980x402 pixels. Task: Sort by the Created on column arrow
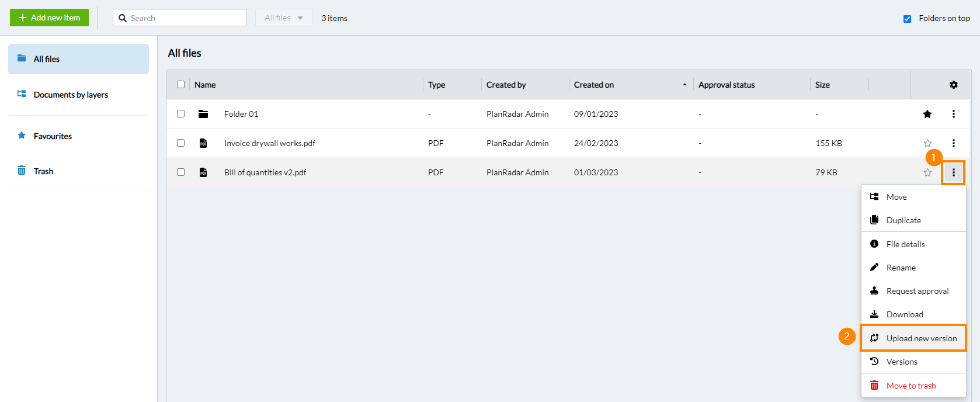click(x=684, y=85)
